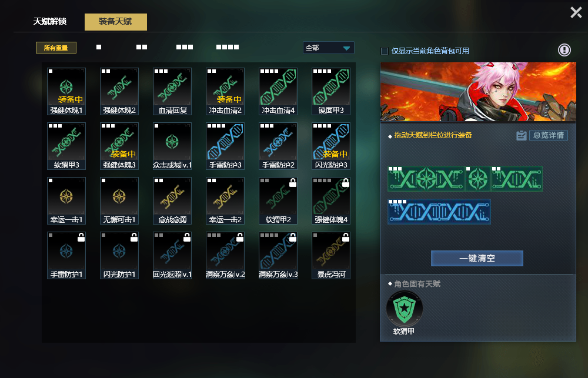Select the 手雷防护3 blue talent icon
This screenshot has height=378, width=588.
point(225,146)
